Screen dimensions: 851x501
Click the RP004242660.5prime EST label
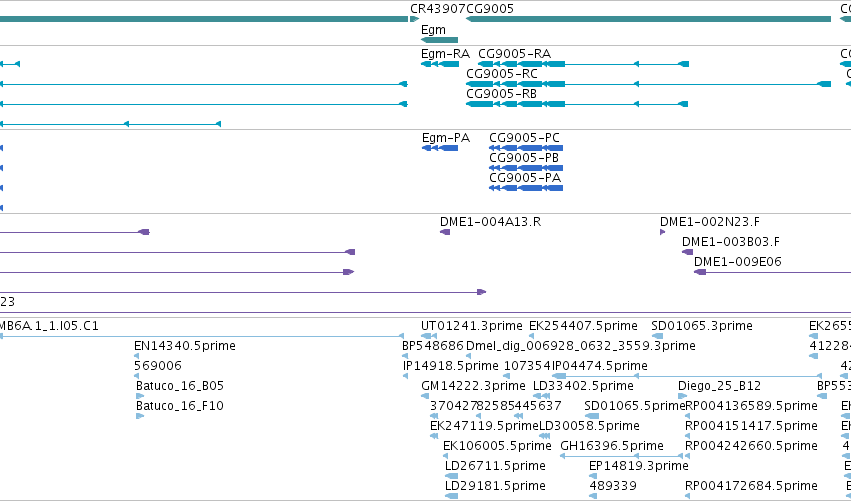(x=752, y=446)
